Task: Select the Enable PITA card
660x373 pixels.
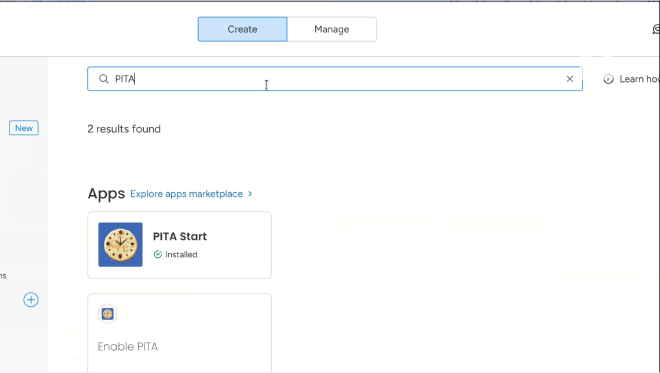Action: click(179, 333)
